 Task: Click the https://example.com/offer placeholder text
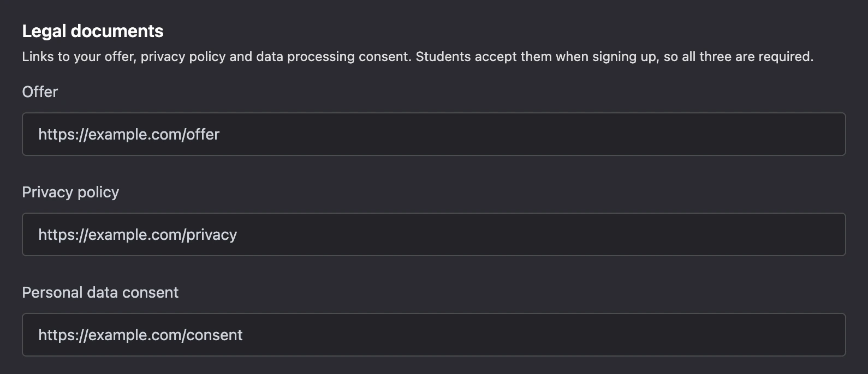point(129,134)
